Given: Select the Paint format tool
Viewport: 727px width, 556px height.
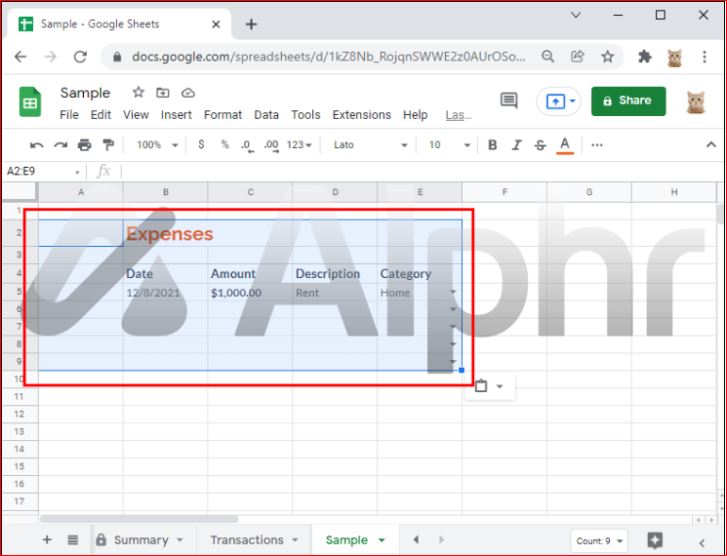Looking at the screenshot, I should [108, 145].
